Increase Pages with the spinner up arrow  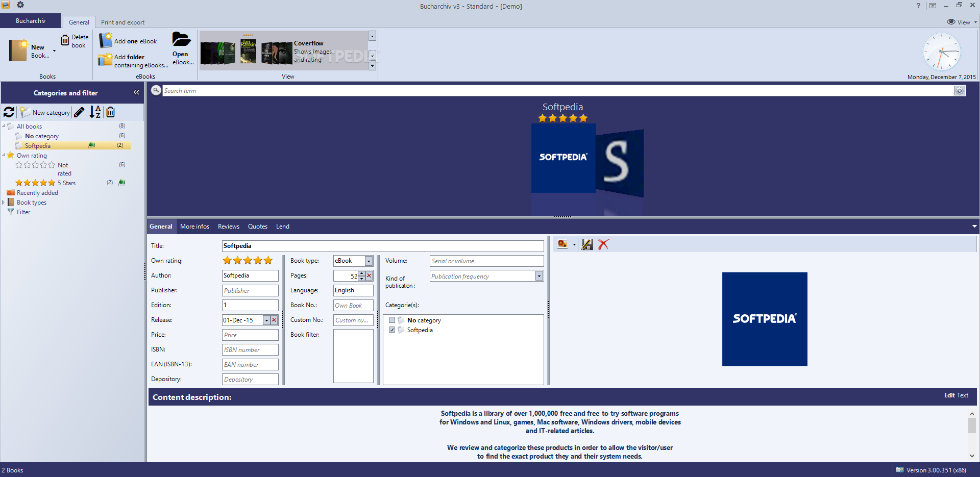pyautogui.click(x=362, y=273)
